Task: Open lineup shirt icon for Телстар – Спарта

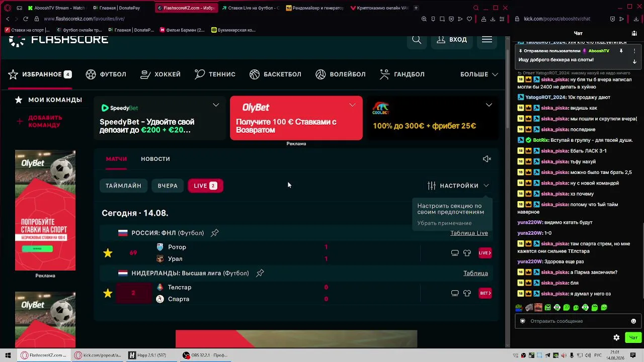Action: click(x=467, y=293)
